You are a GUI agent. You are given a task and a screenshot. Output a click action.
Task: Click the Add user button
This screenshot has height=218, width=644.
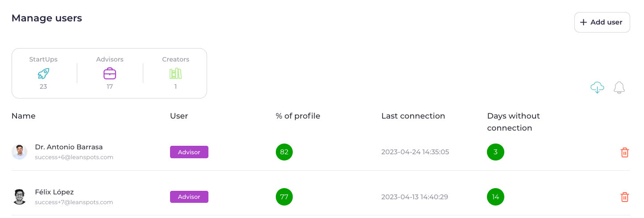[x=602, y=22]
